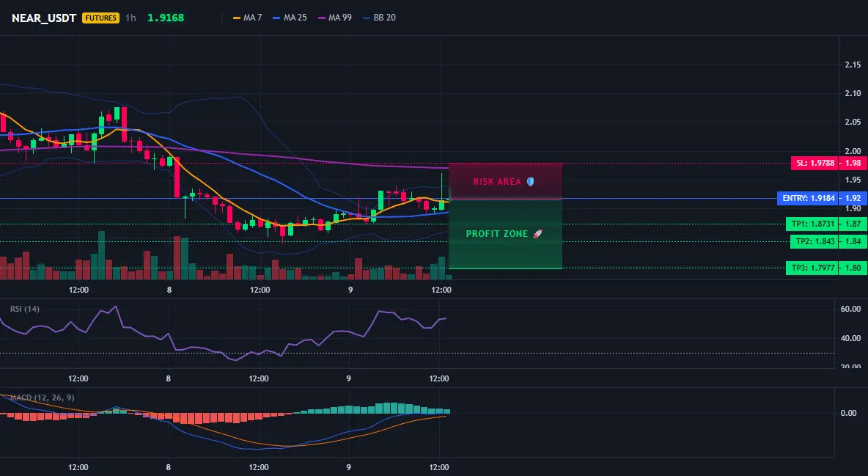Click the 40.00 RSI axis label
Viewport: 868px width, 476px height.
tap(850, 338)
